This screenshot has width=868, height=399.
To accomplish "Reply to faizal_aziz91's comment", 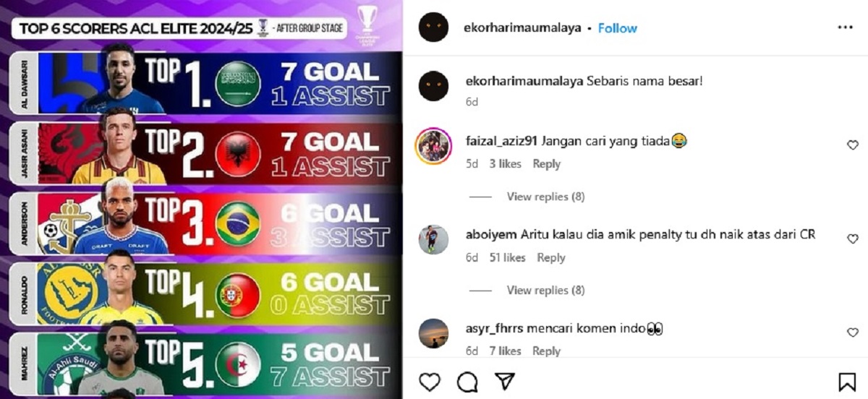I will [547, 164].
